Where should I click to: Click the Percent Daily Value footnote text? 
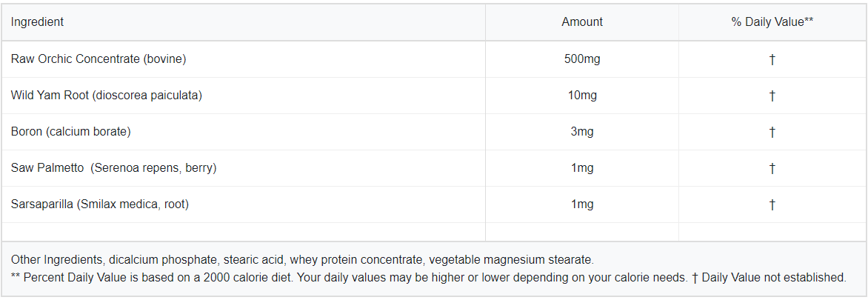click(428, 278)
